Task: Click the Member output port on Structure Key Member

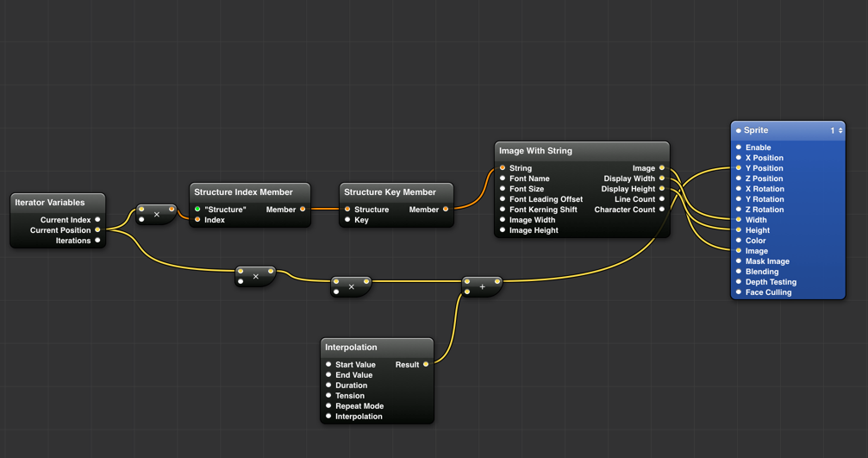Action: (446, 210)
